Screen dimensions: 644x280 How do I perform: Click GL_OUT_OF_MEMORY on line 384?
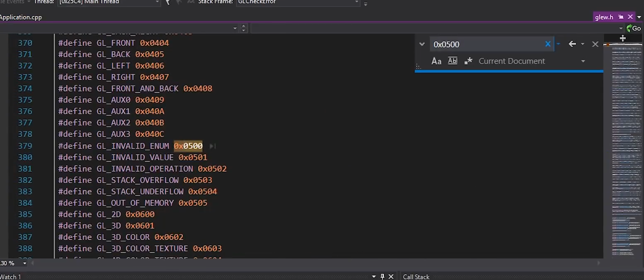pyautogui.click(x=135, y=203)
